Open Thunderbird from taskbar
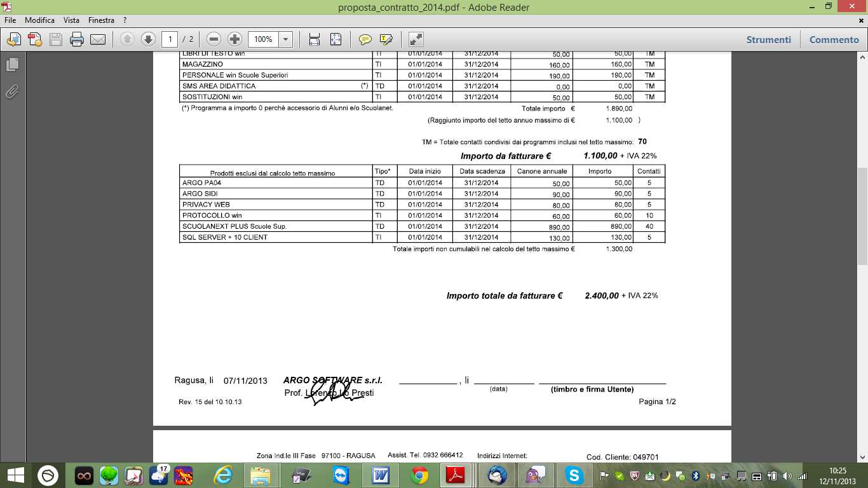The image size is (868, 488). tap(498, 475)
